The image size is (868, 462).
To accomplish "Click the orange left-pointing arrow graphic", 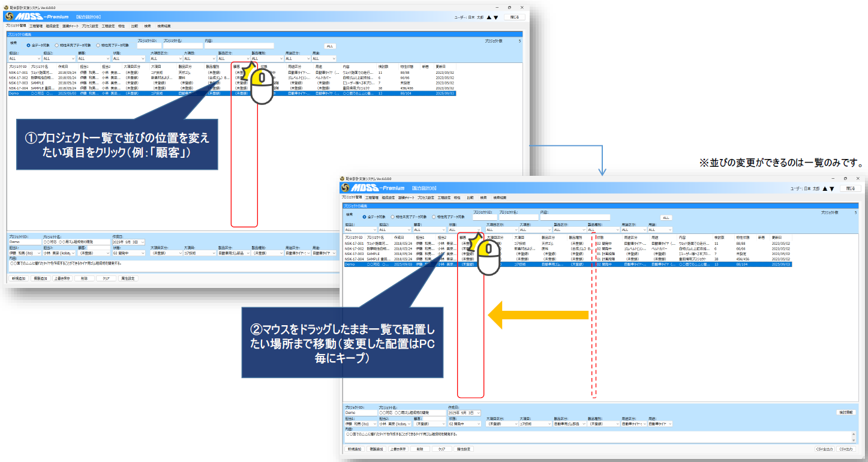I will [x=537, y=316].
